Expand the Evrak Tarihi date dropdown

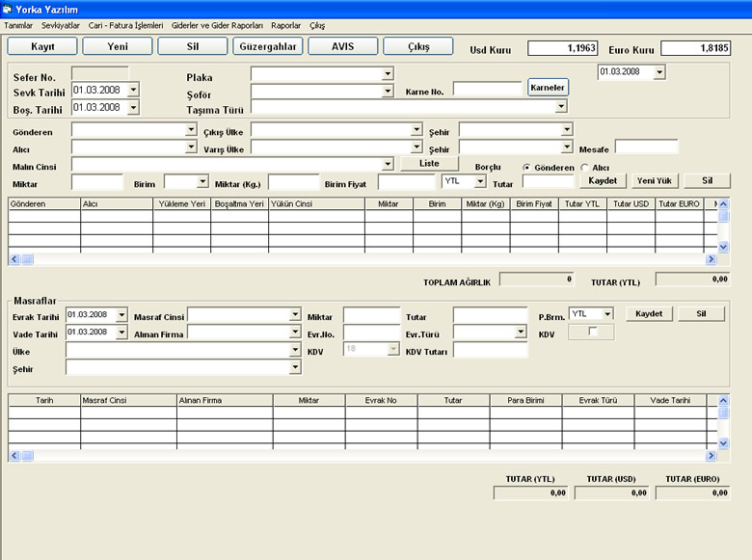pos(121,315)
